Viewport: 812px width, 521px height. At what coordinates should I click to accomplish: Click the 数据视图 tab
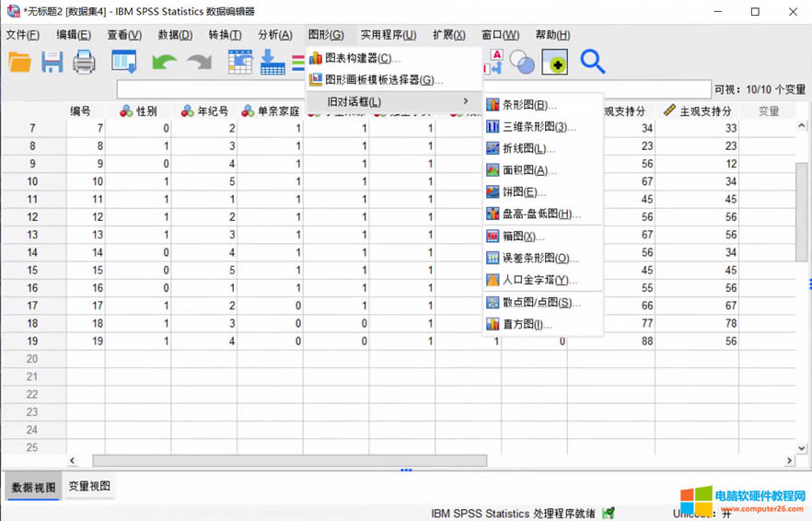pyautogui.click(x=33, y=487)
